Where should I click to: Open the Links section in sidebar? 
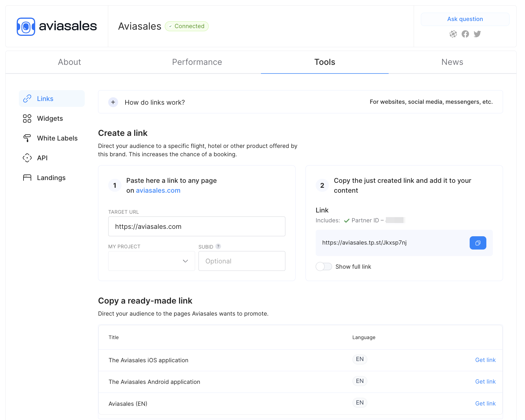(52, 99)
